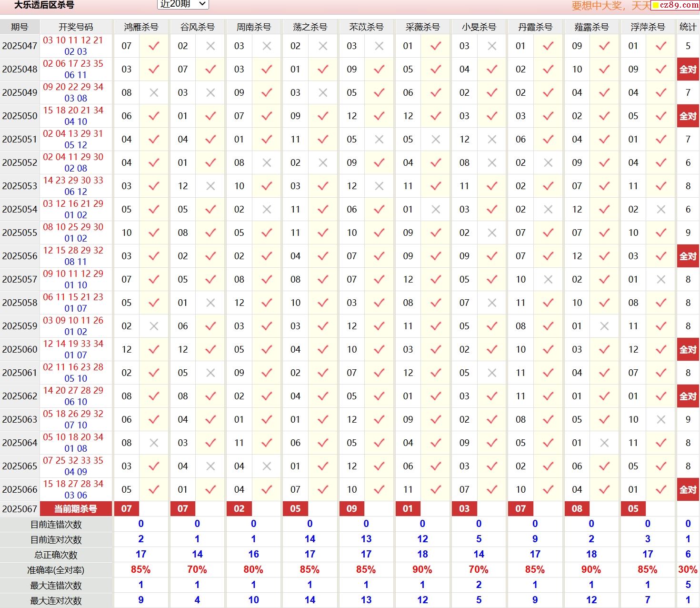
Task: Click the X mark for 周南杀号 in row 2025052
Action: pos(267,163)
